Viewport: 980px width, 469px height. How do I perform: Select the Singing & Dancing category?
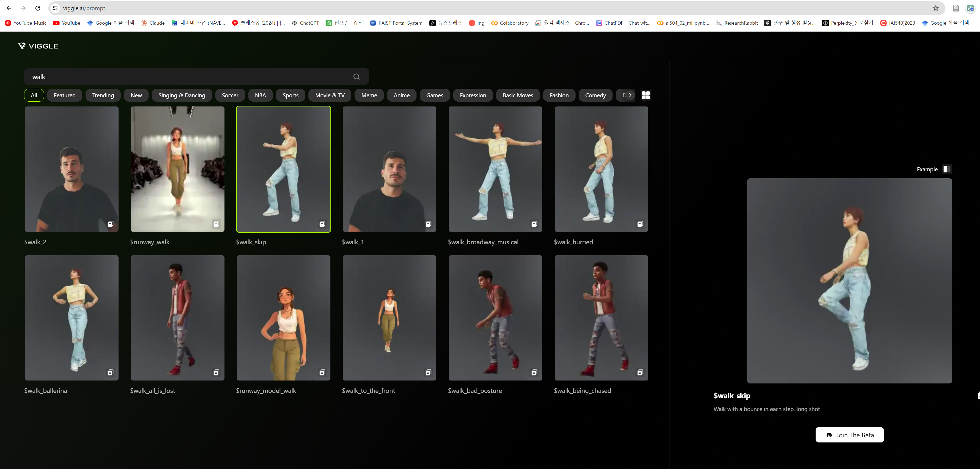pos(182,95)
